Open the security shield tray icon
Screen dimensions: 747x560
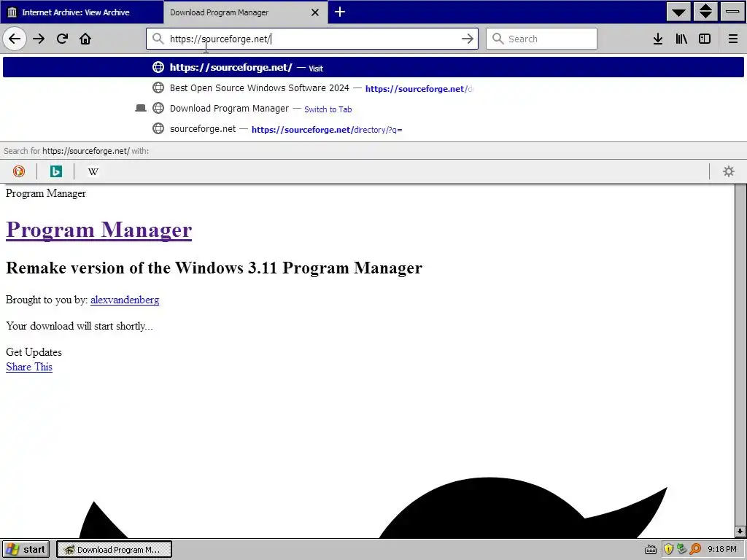click(x=668, y=550)
